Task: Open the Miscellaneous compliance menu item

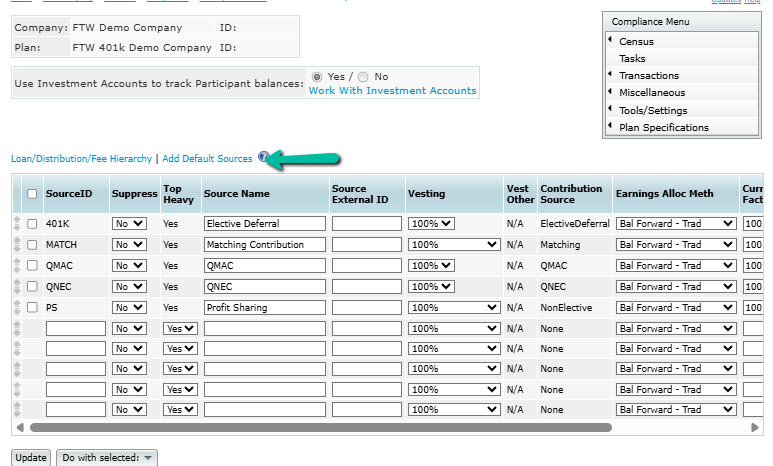Action: coord(652,93)
